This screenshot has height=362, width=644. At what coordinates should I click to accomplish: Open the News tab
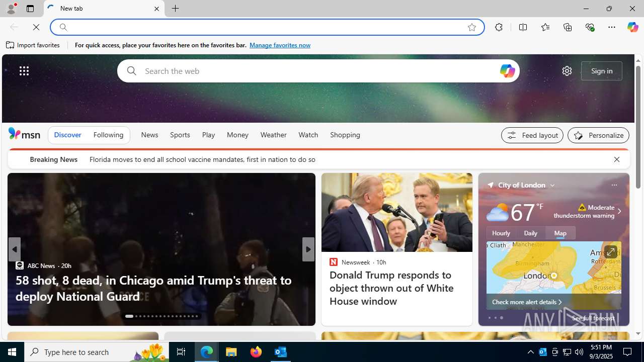pos(149,135)
